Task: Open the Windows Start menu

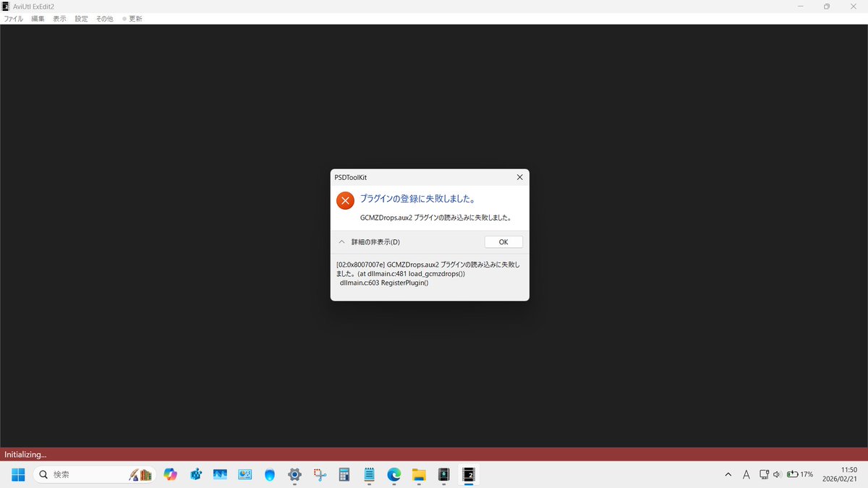Action: 18,474
